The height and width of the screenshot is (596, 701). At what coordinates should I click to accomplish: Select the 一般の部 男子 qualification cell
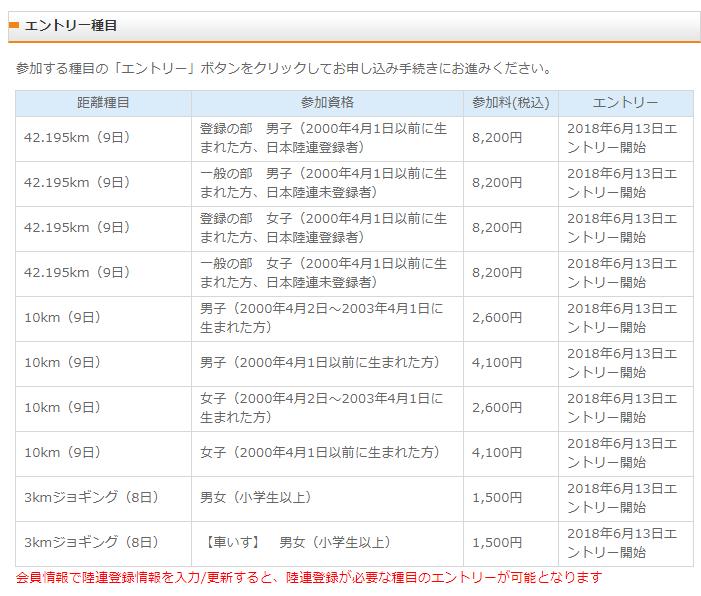point(324,183)
